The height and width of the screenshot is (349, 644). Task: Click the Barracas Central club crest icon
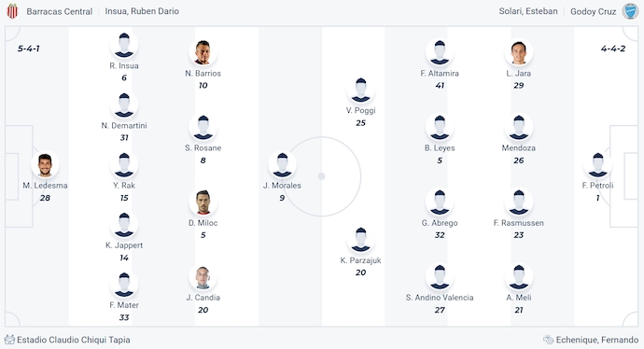coord(12,11)
